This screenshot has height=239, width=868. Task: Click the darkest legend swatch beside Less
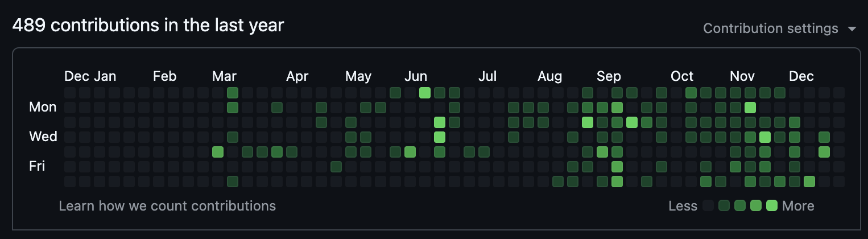point(708,206)
